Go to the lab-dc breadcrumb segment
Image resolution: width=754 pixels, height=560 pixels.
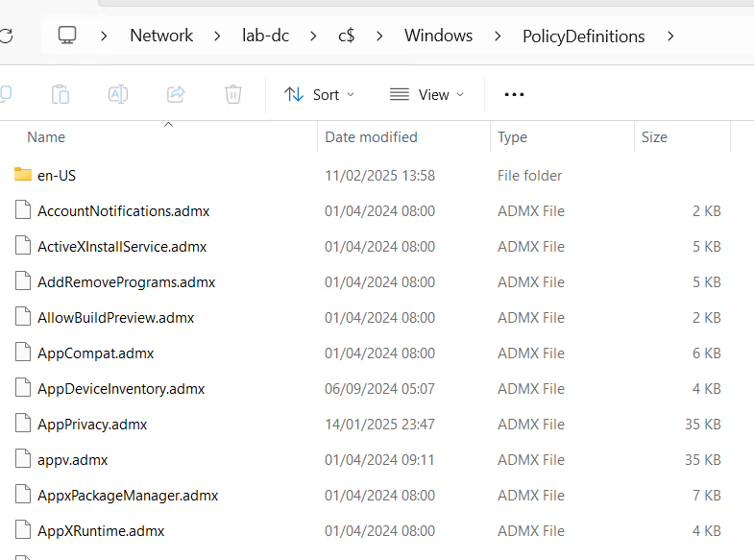[265, 36]
